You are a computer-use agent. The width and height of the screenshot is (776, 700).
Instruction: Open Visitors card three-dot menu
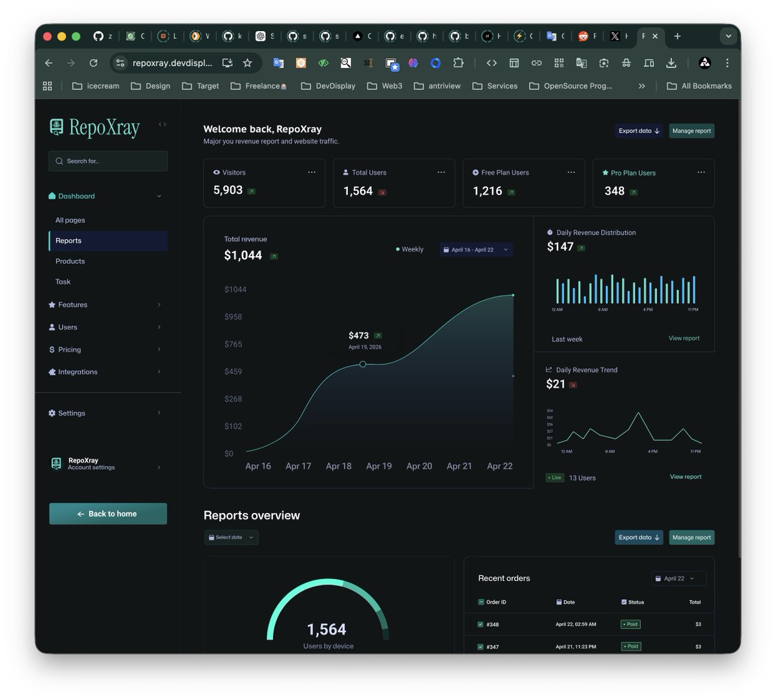312,172
